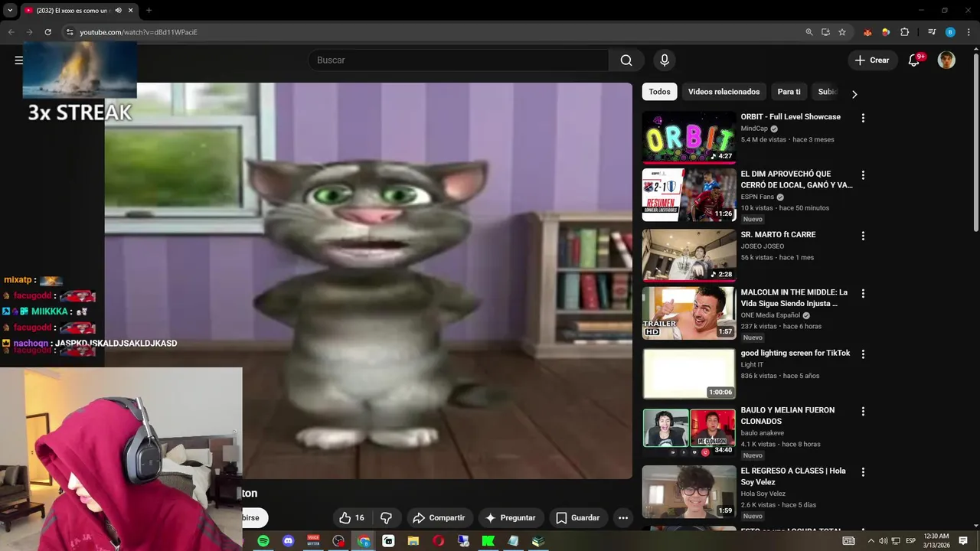This screenshot has width=980, height=551.
Task: Open options menu for good lighting screen video
Action: (x=863, y=354)
